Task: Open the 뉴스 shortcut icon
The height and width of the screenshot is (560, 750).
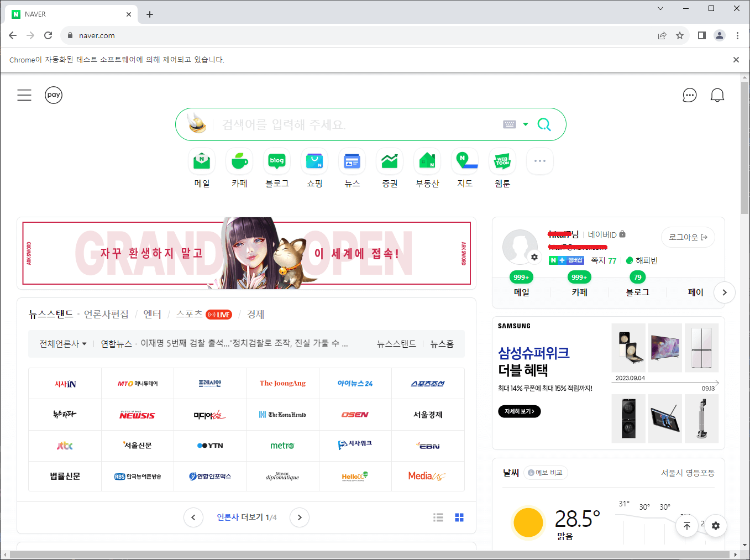Action: [x=352, y=161]
